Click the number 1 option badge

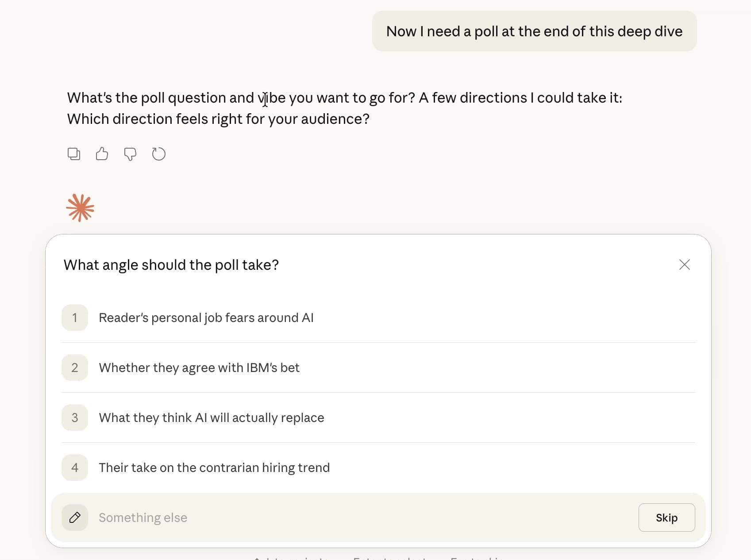pyautogui.click(x=75, y=318)
